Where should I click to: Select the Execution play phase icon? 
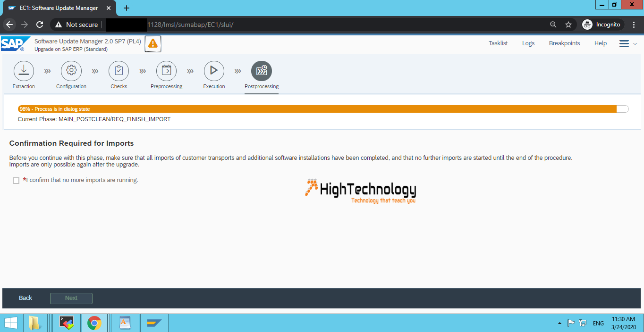click(214, 71)
